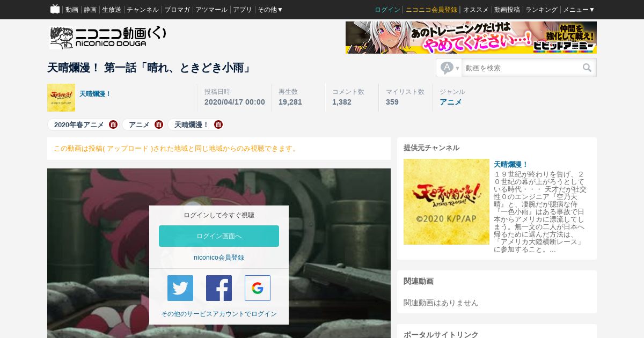Open ランキング in top bar
Screen dimensions: 644x338
coord(541,10)
